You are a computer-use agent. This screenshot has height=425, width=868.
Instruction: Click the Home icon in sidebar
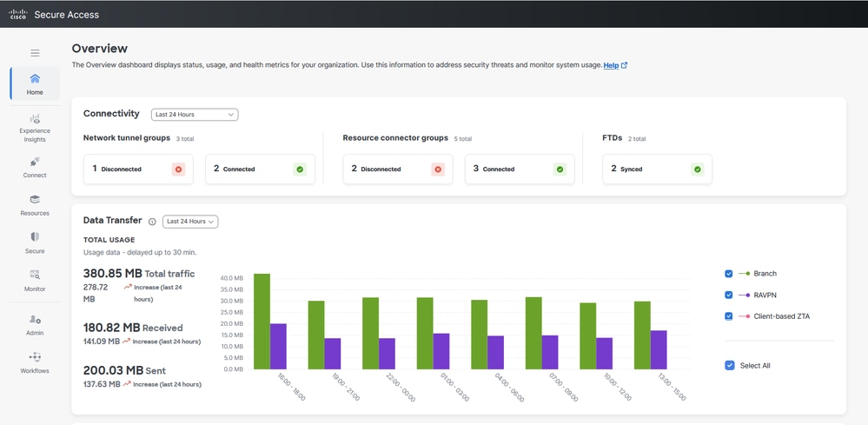[x=35, y=78]
